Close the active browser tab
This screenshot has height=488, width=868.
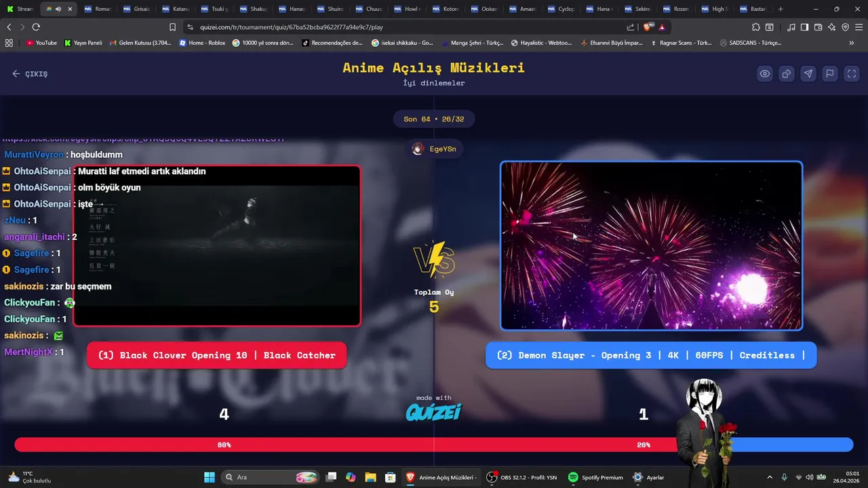tap(69, 9)
